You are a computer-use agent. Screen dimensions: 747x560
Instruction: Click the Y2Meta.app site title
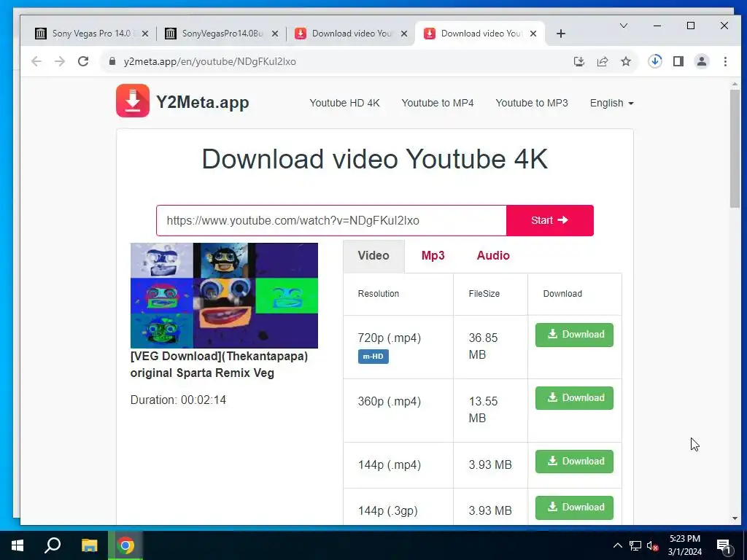tap(203, 102)
